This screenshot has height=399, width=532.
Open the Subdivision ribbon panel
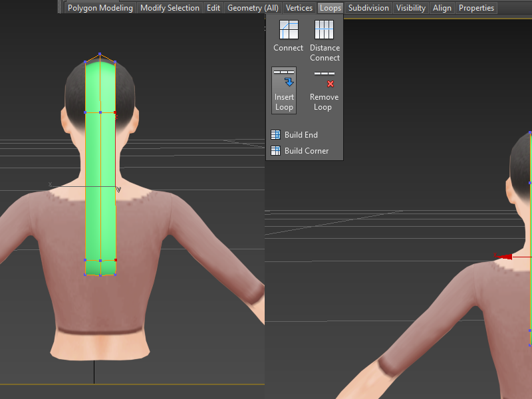(368, 8)
